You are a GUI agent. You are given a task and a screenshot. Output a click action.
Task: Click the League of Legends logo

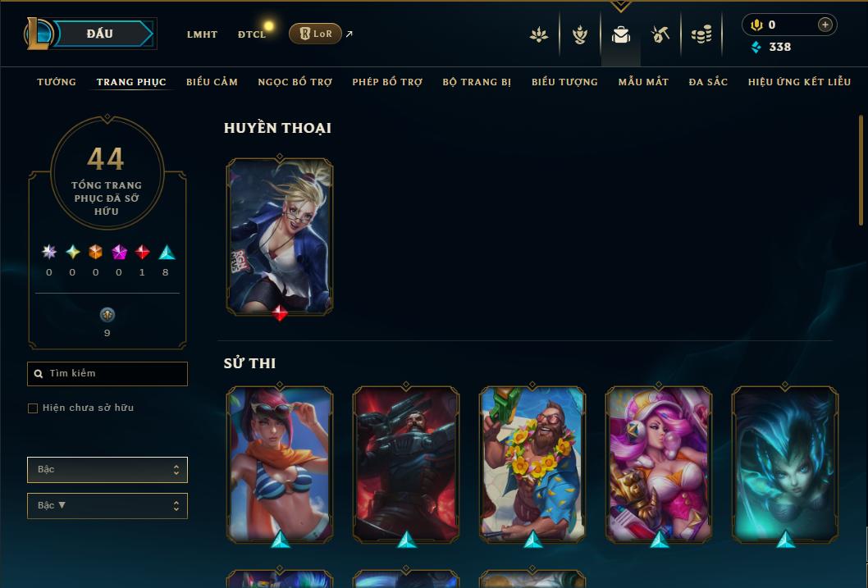38,33
